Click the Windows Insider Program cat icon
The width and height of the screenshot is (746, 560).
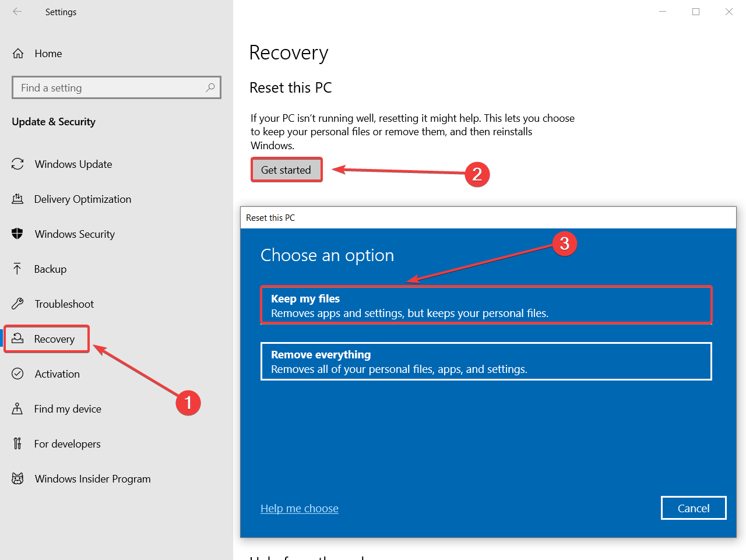(17, 478)
